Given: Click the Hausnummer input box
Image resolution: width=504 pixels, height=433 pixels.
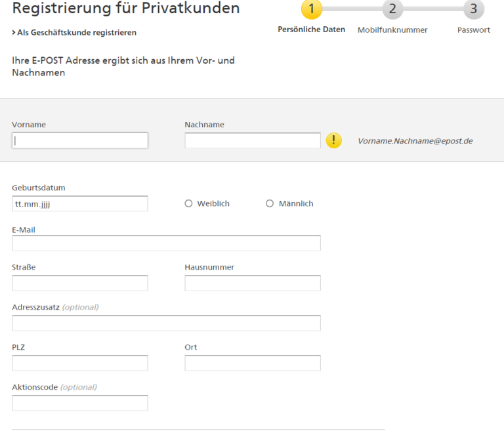Looking at the screenshot, I should (x=253, y=283).
